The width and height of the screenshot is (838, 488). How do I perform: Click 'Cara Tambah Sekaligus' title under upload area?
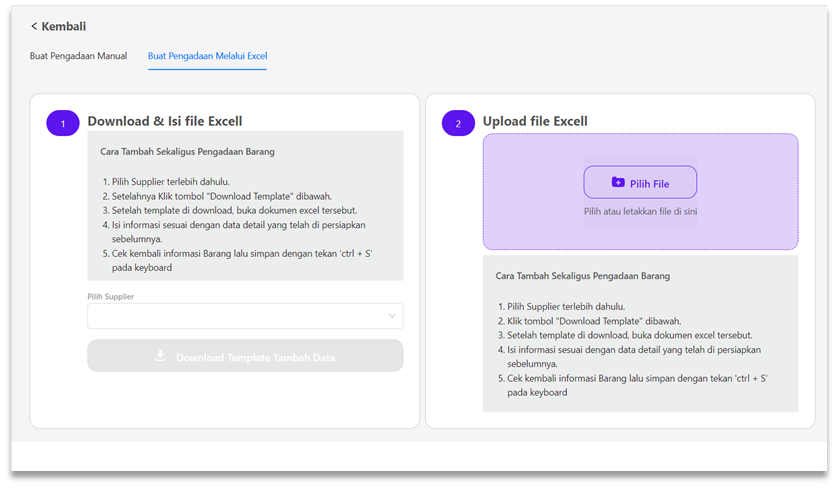coord(582,275)
